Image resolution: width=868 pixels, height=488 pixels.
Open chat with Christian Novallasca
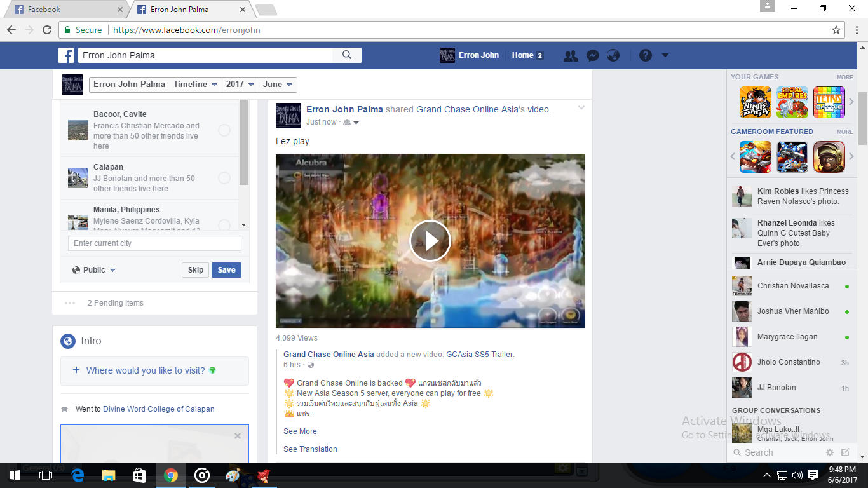791,286
